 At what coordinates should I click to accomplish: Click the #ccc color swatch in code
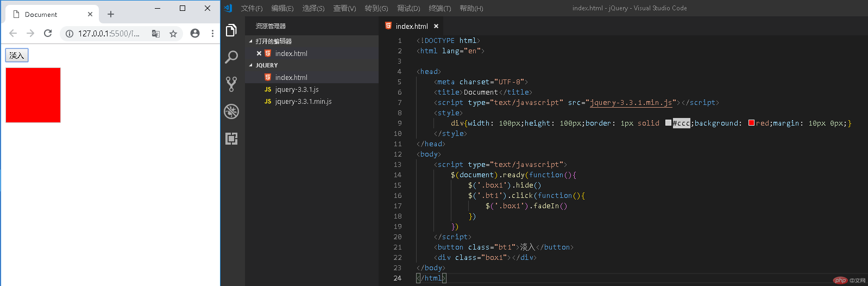point(668,123)
